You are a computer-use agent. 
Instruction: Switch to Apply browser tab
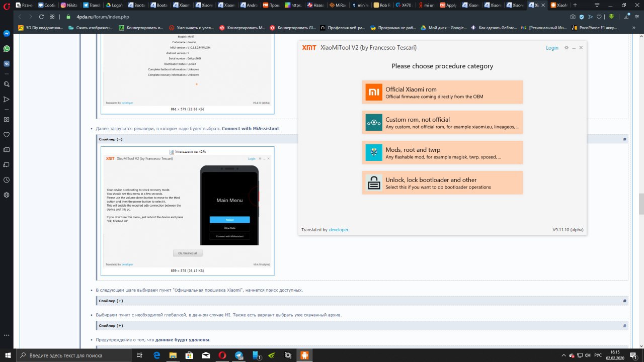coord(449,5)
